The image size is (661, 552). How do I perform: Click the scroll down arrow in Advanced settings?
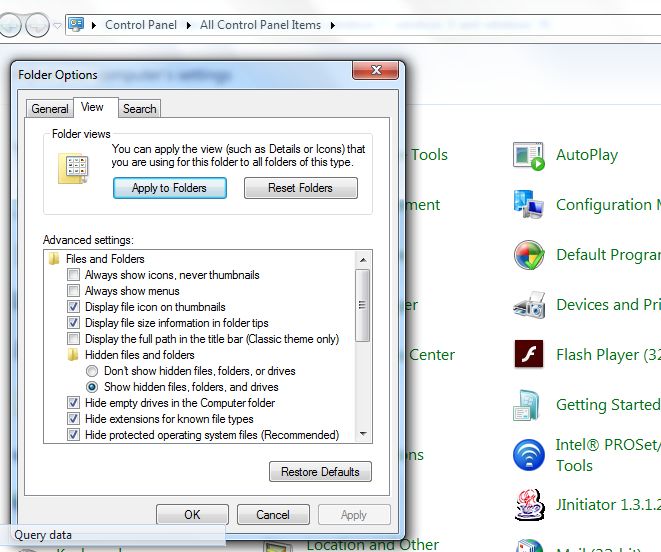point(363,434)
